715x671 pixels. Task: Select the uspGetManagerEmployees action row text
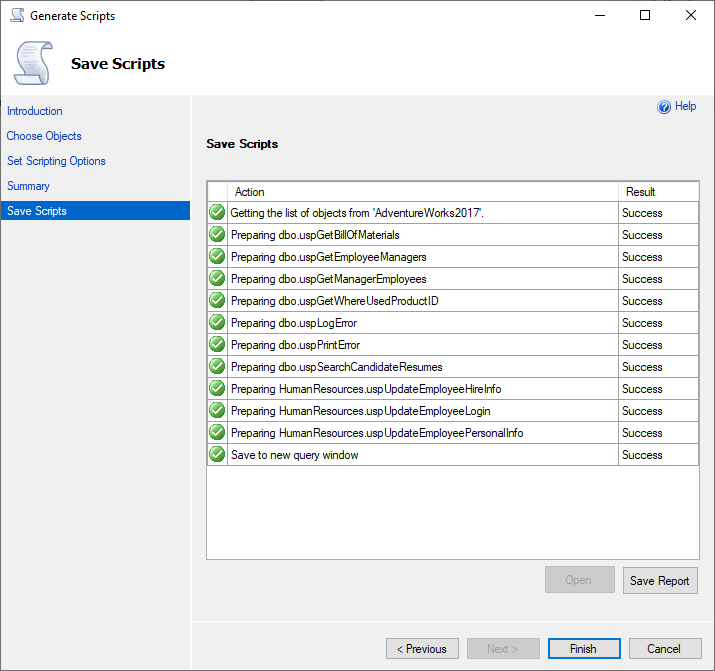pyautogui.click(x=328, y=279)
